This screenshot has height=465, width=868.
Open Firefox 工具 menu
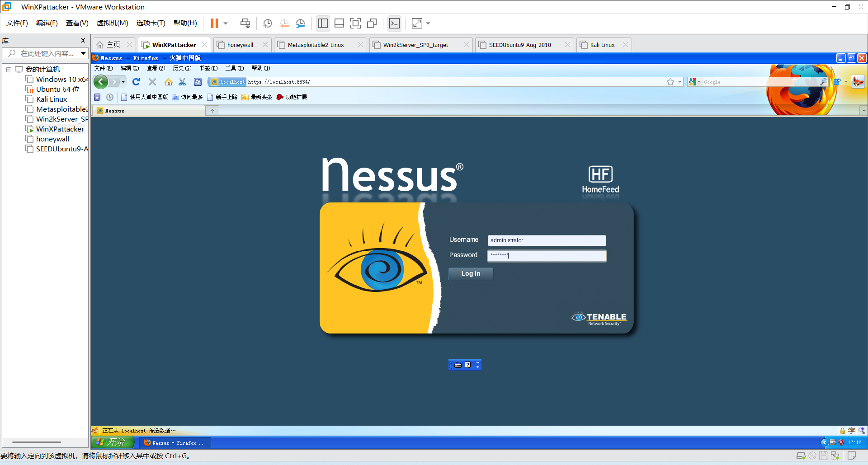point(235,68)
